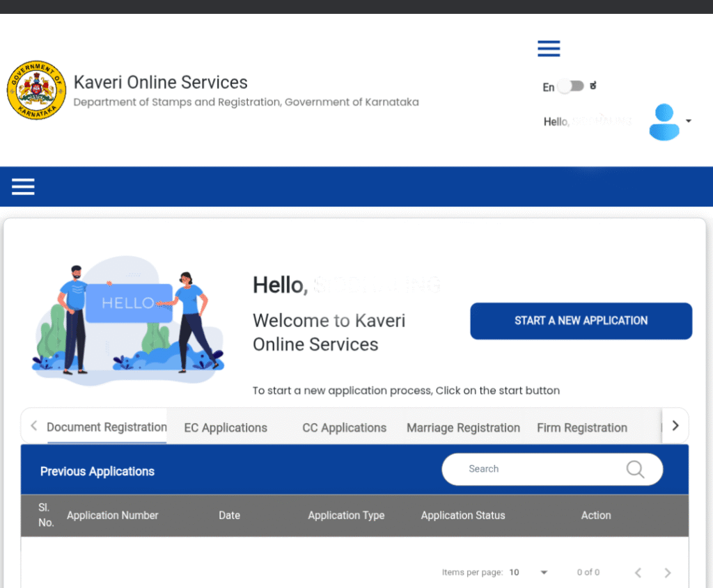Viewport: 713px width, 588px height.
Task: Open the Firm Registration tab
Action: coord(582,428)
